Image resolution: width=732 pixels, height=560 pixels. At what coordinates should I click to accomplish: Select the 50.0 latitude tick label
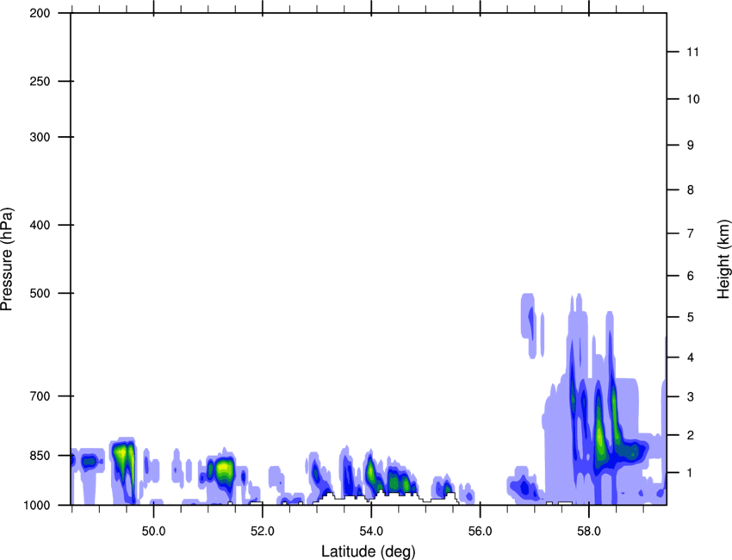point(153,528)
